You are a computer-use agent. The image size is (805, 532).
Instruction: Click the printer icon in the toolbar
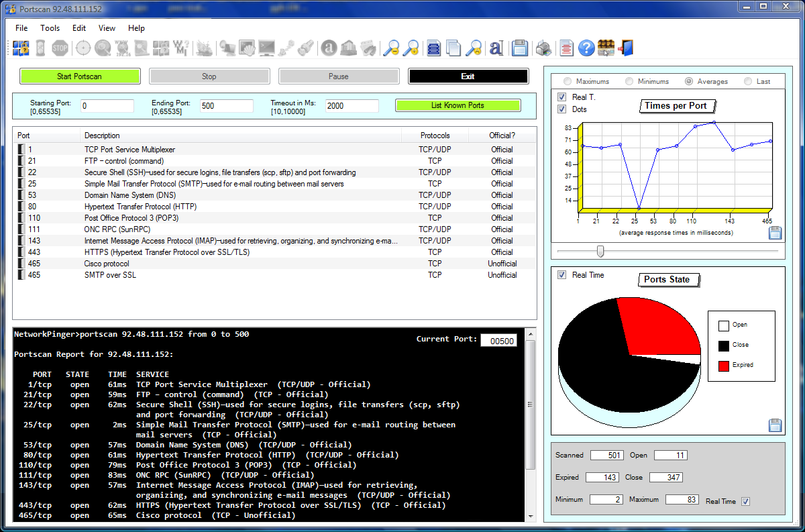tap(544, 48)
